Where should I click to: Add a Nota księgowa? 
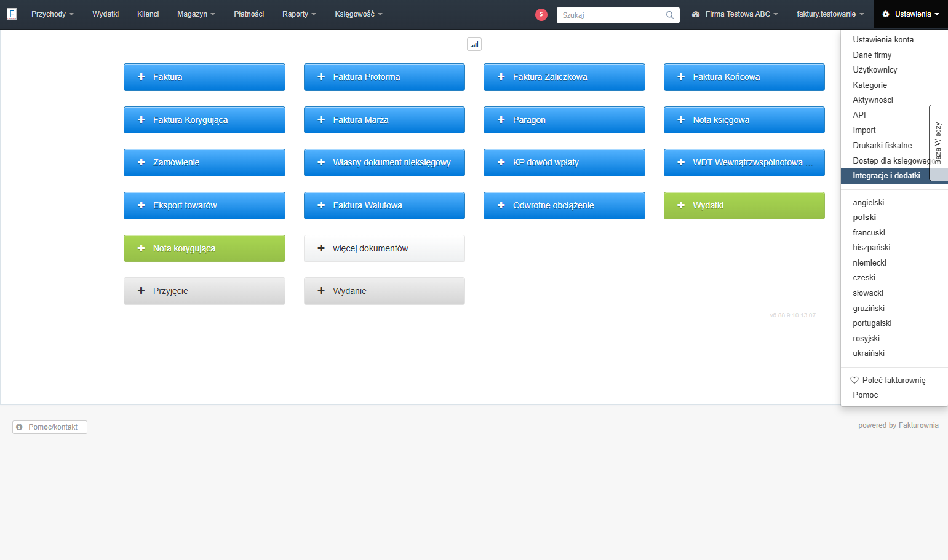(744, 120)
